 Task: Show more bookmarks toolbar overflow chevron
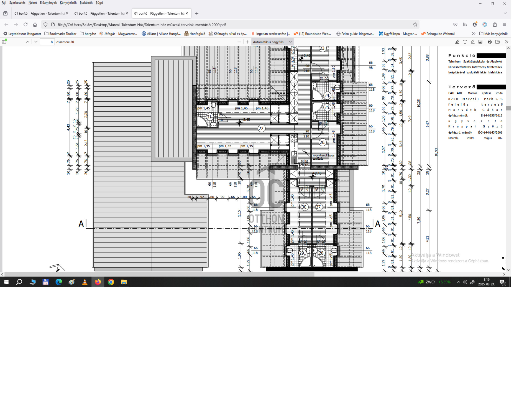[474, 34]
